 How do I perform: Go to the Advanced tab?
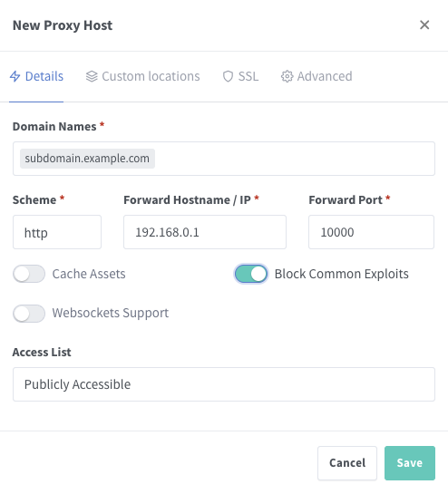[x=317, y=76]
